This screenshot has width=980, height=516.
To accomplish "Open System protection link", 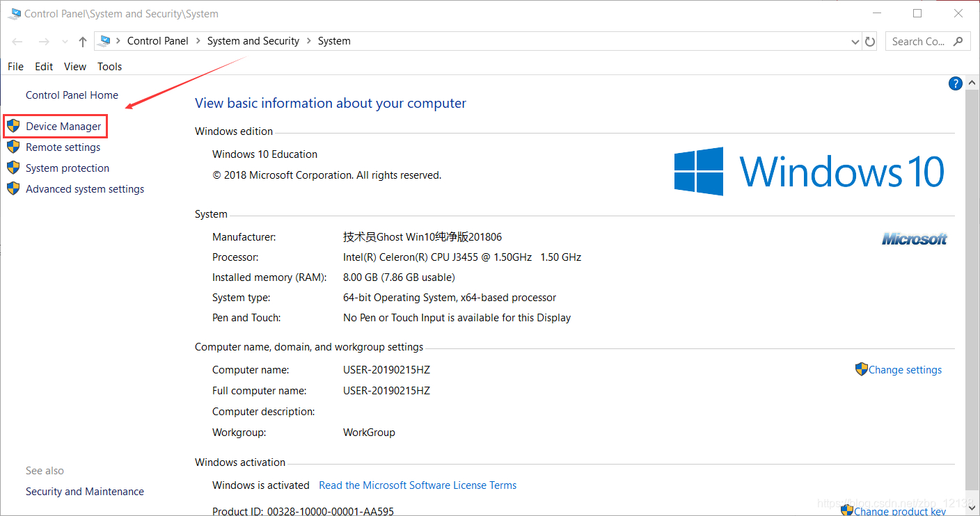I will [68, 168].
